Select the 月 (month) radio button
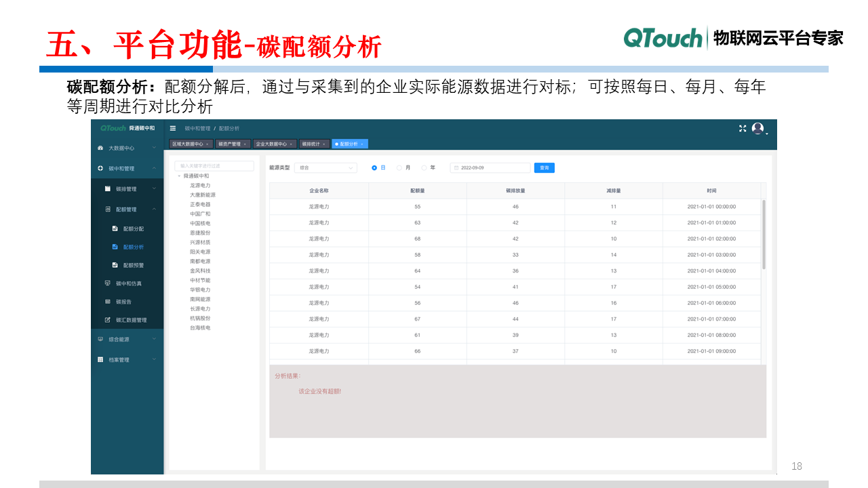 (x=399, y=168)
